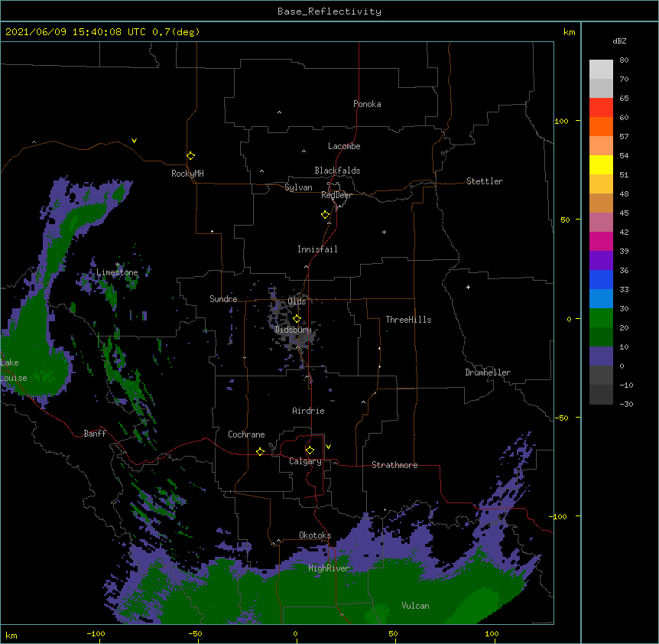Click the yellow diamond marker below Cochrane
Viewport: 659px width, 644px height.
260,451
